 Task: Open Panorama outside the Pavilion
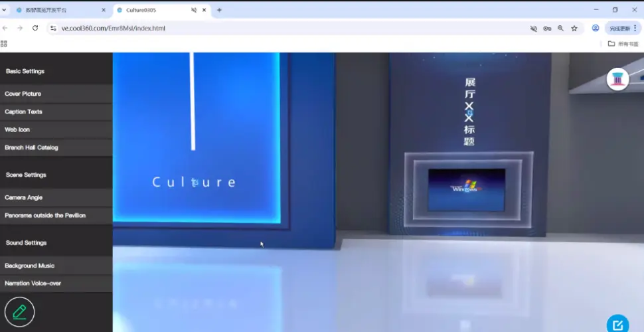[x=56, y=215]
